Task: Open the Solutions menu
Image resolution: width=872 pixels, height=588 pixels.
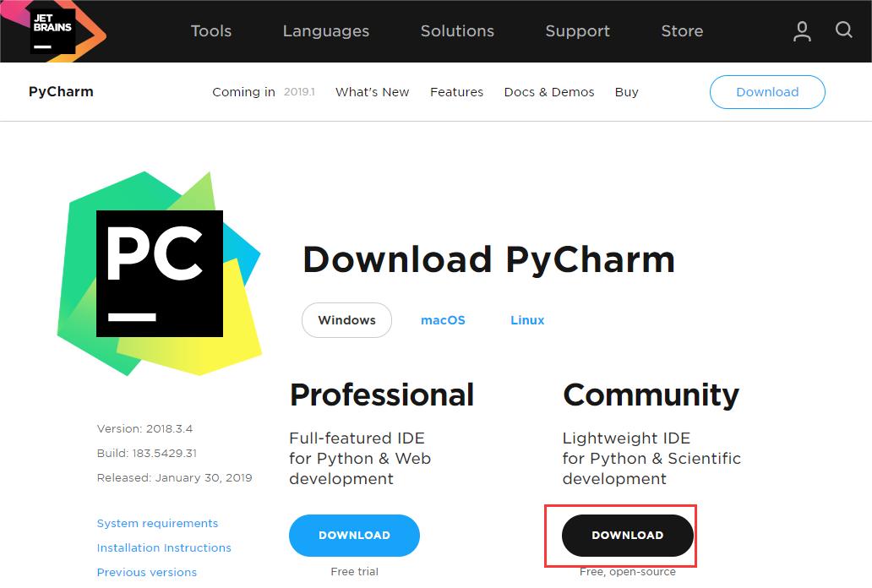Action: pyautogui.click(x=457, y=31)
